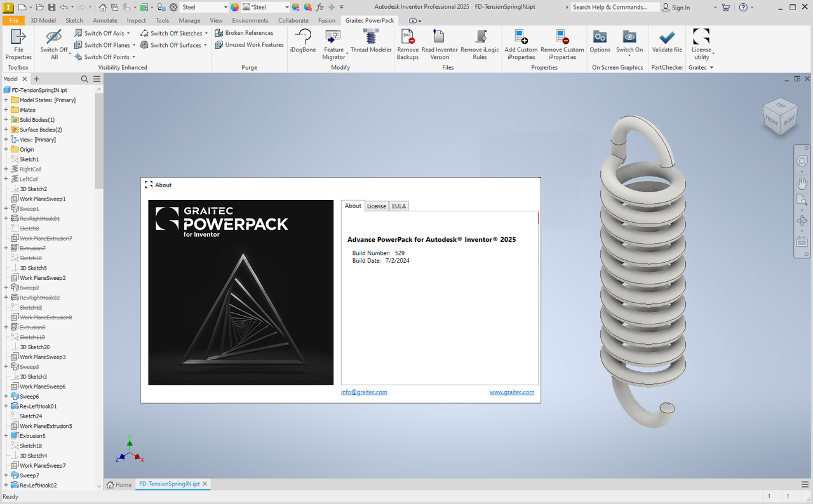813x504 pixels.
Task: Open the Help question mark
Action: point(744,7)
